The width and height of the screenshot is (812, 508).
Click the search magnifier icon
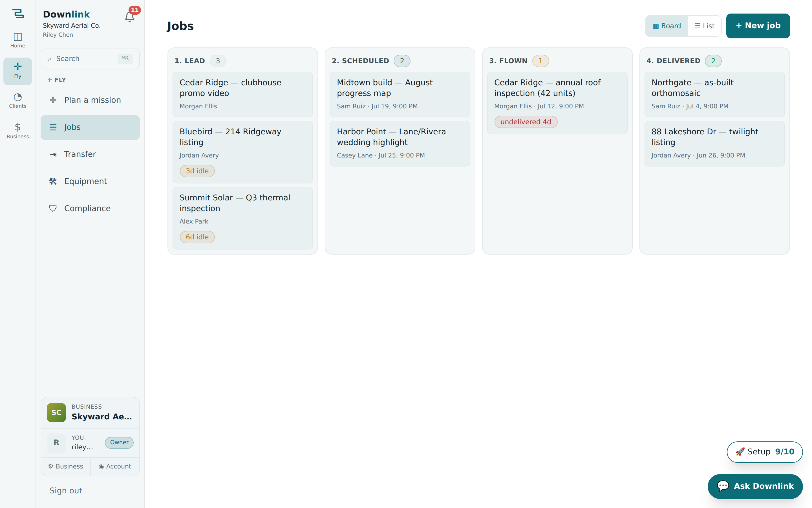50,59
